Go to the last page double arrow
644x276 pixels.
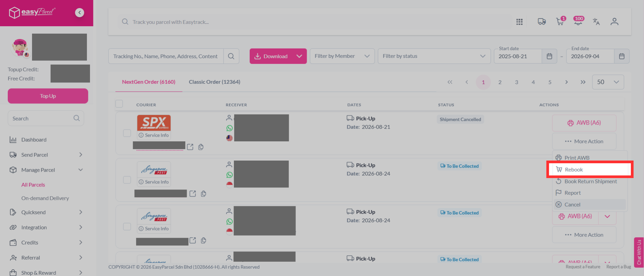[x=583, y=82]
